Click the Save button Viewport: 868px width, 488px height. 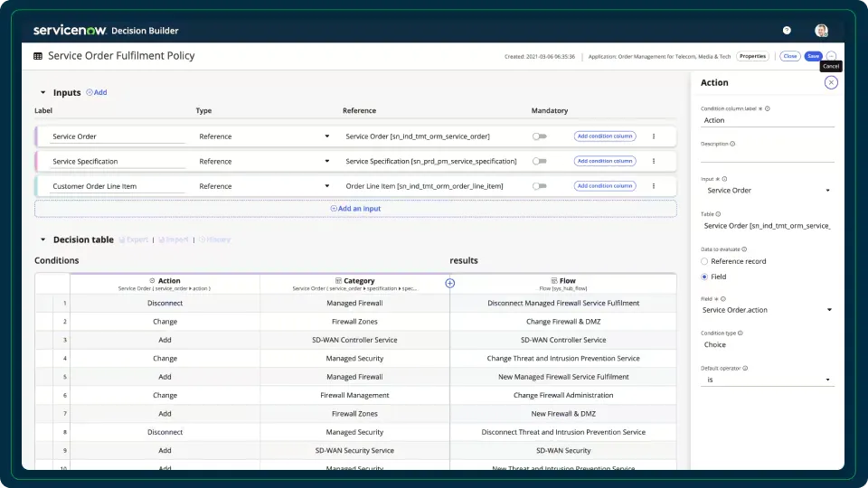pos(813,56)
